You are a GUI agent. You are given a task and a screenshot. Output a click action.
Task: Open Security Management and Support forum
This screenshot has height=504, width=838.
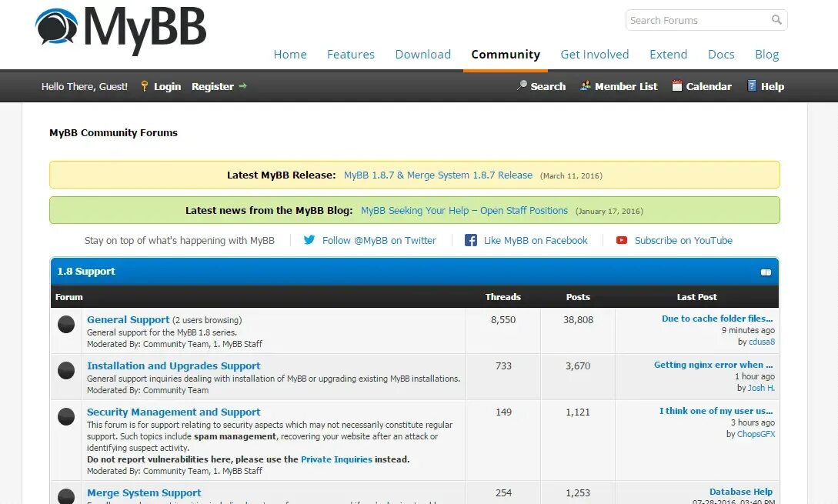coord(174,412)
